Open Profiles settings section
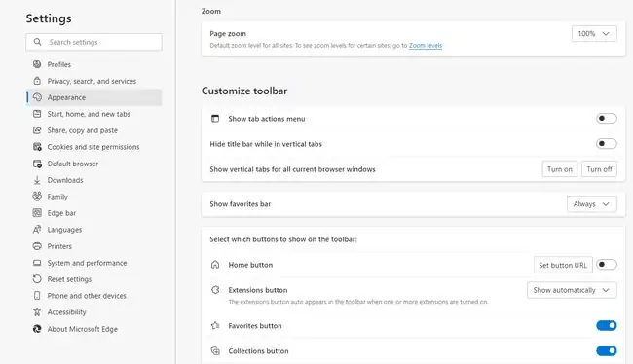 [94, 64]
